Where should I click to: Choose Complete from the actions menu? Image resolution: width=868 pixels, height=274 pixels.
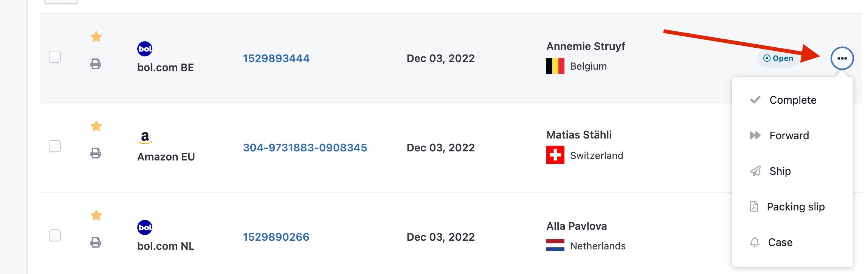[x=792, y=100]
